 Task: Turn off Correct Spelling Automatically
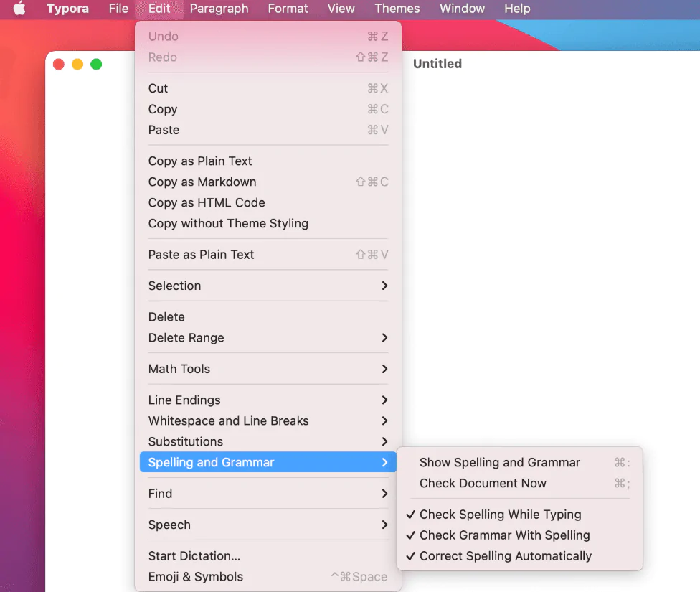click(505, 556)
